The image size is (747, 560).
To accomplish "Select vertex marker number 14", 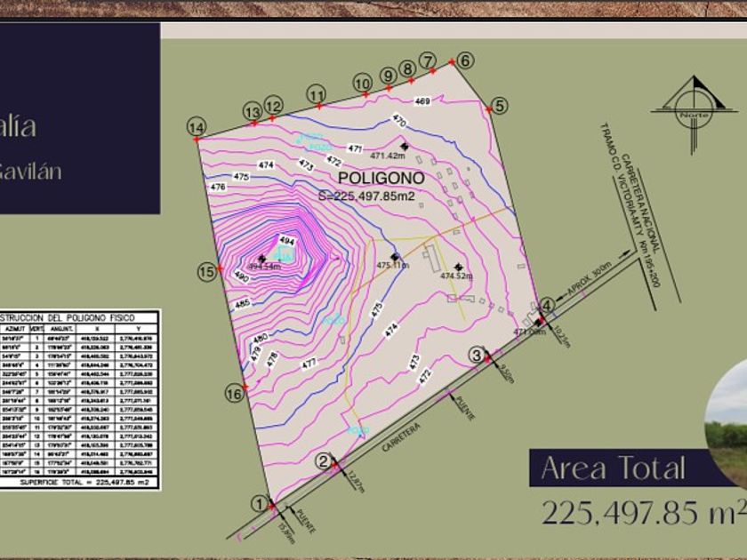I will 197,127.
